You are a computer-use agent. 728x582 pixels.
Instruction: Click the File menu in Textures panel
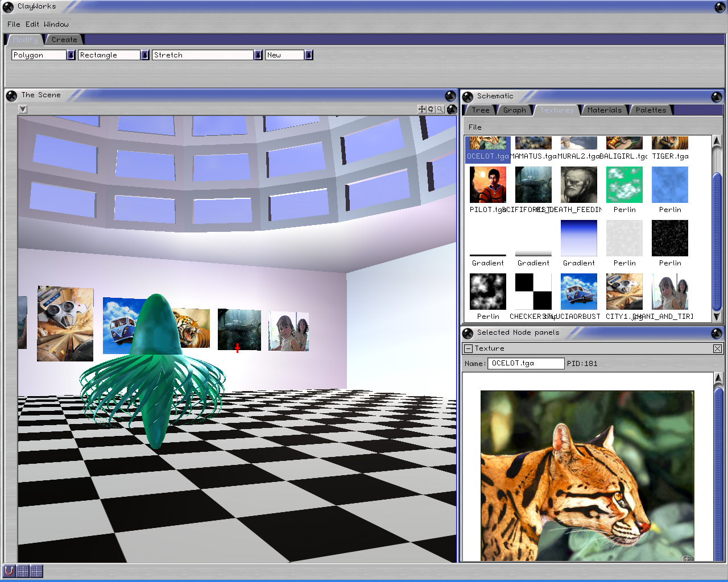475,127
